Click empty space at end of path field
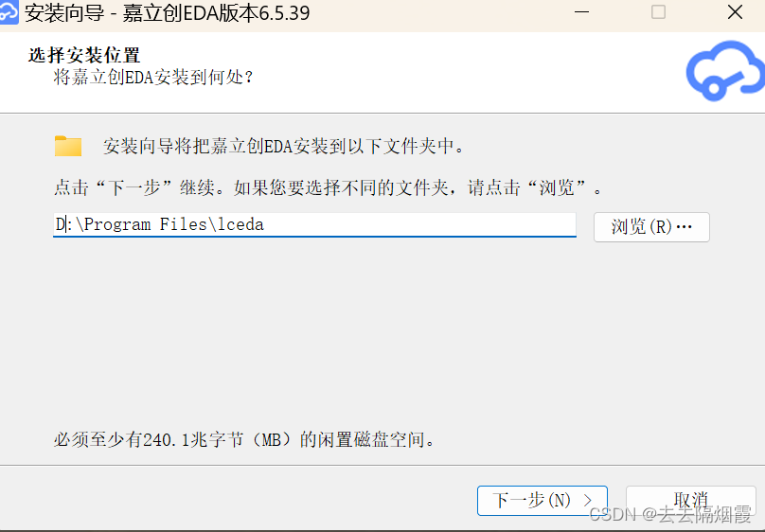Image resolution: width=765 pixels, height=532 pixels. (x=419, y=224)
